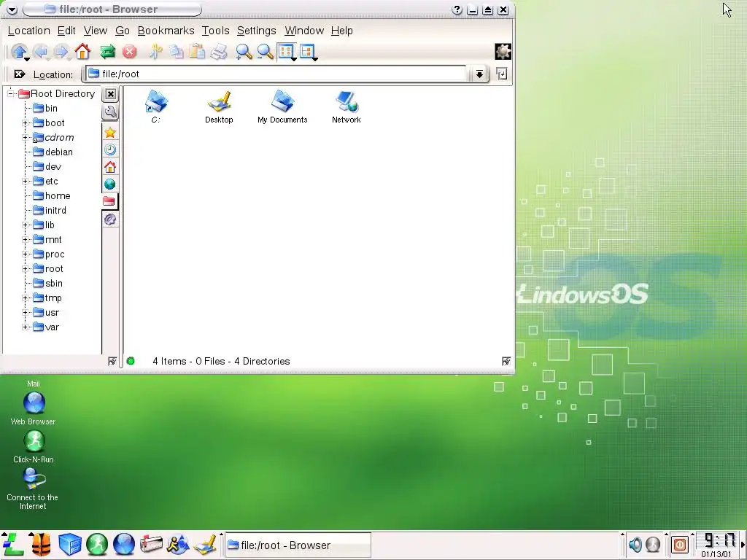Click the file:/root - Browser taskbar entry
The width and height of the screenshot is (747, 560).
coord(298,545)
